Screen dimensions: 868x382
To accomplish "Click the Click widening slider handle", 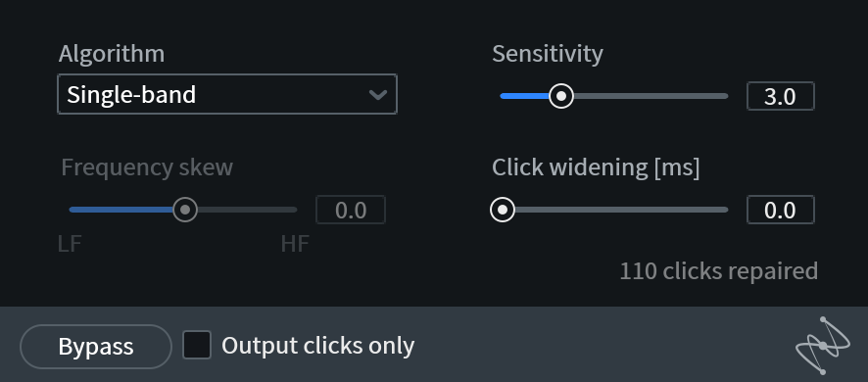I will coord(503,210).
